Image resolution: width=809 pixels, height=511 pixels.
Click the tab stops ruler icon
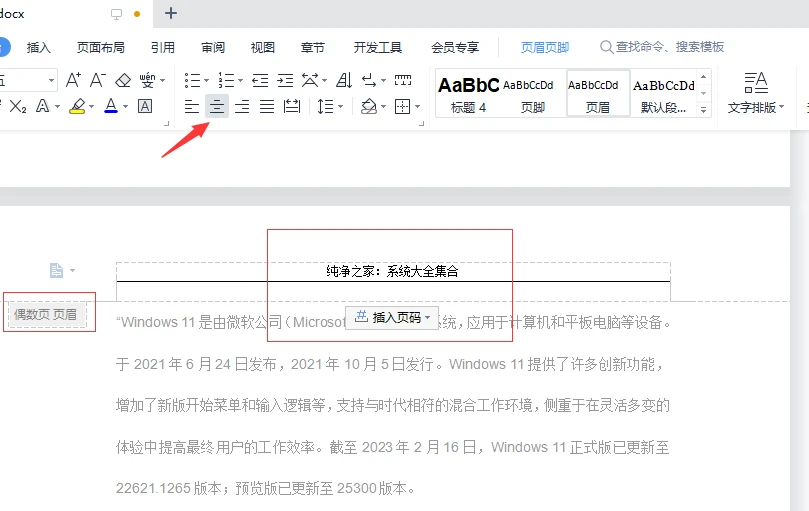403,80
